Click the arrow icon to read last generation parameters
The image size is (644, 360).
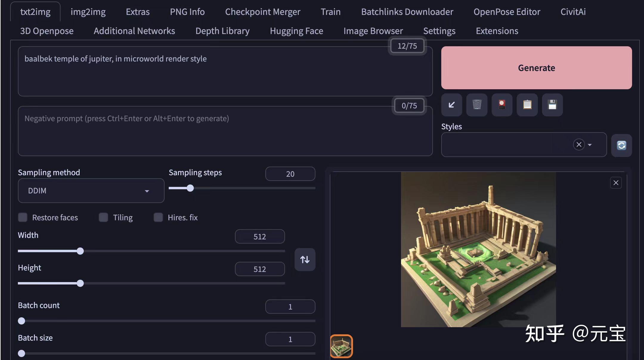pyautogui.click(x=451, y=105)
